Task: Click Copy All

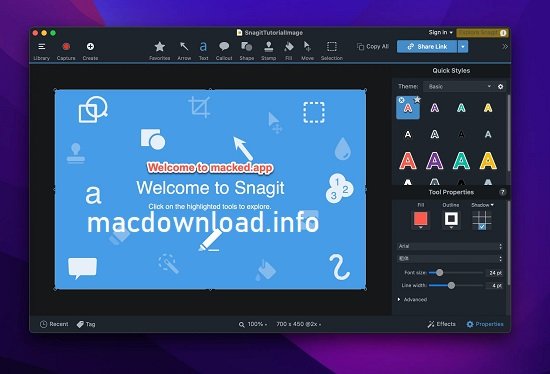Action: tap(373, 46)
